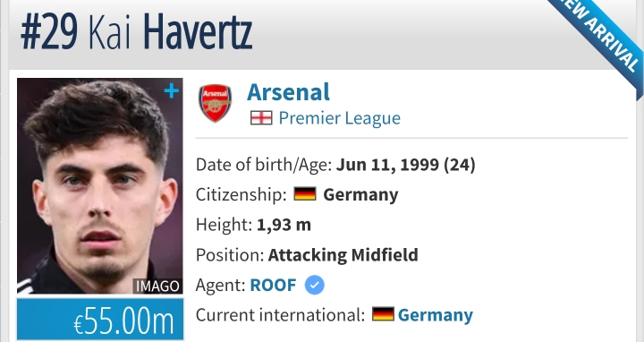
Task: Open the Premier League link
Action: pyautogui.click(x=340, y=118)
